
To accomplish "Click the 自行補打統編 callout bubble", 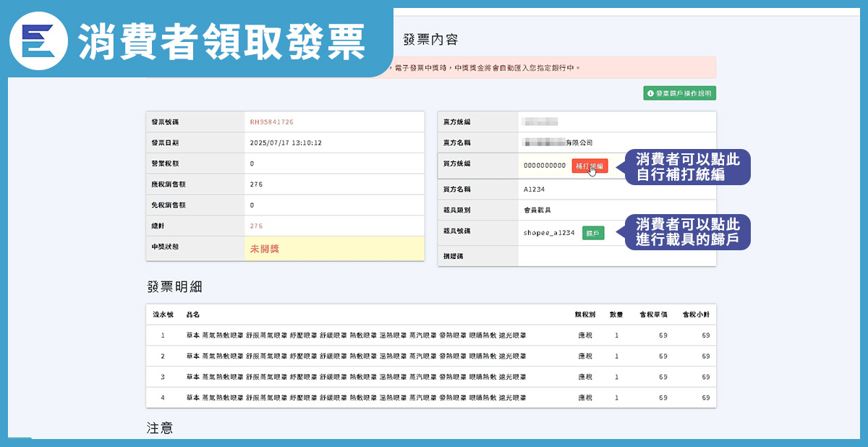I will coord(687,167).
